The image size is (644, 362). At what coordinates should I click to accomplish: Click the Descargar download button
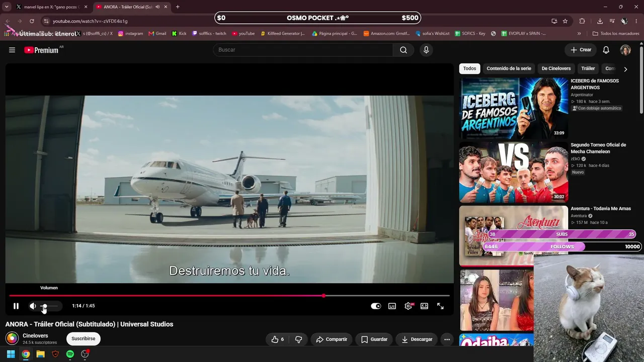(417, 339)
